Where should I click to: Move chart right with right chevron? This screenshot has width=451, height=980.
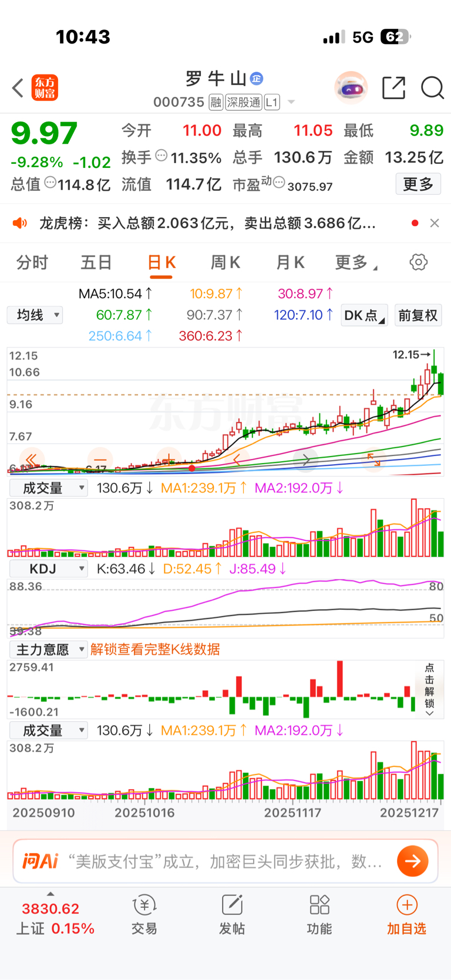[x=306, y=459]
